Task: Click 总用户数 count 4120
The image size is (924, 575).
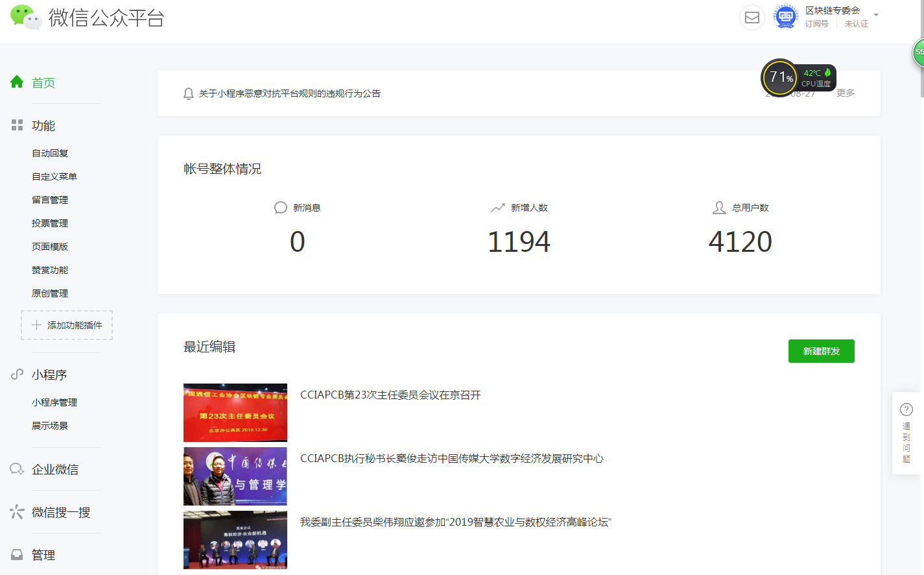Action: (x=740, y=241)
